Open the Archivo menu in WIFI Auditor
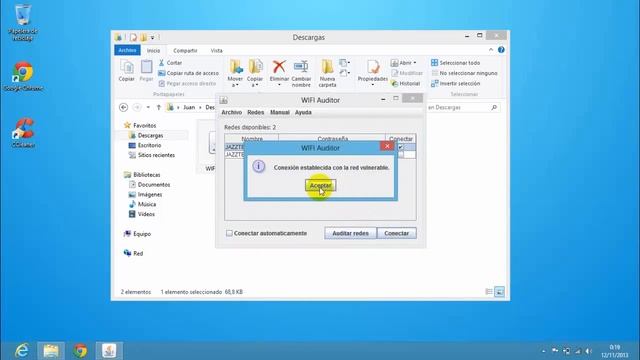 231,112
